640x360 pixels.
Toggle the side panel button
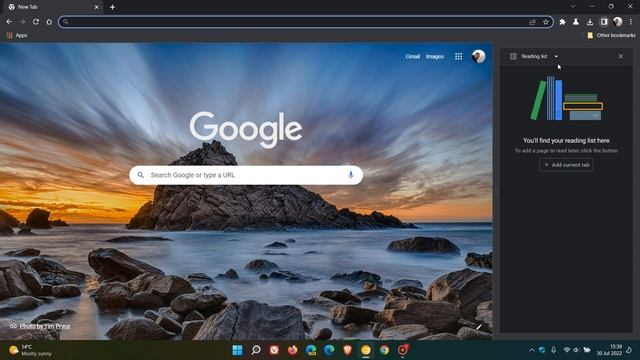(x=604, y=22)
